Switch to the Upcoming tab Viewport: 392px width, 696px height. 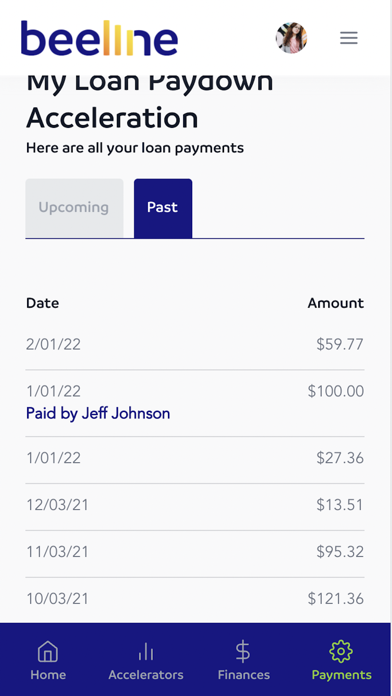tap(74, 208)
